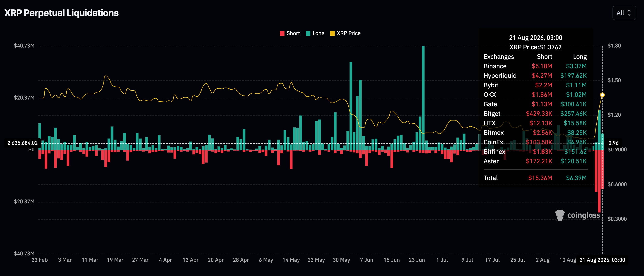The width and height of the screenshot is (644, 276).
Task: Click the '23 Jun' date label
Action: 417,260
